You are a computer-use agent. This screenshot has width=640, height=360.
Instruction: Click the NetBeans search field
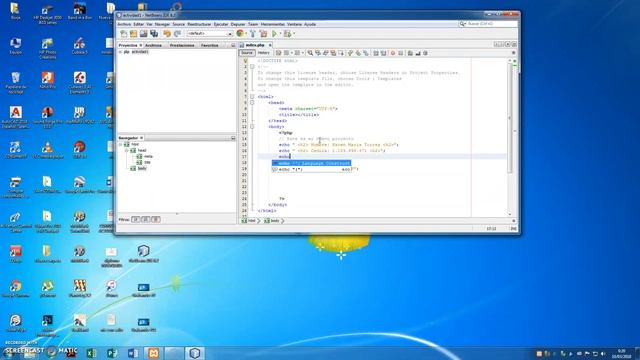coord(488,24)
